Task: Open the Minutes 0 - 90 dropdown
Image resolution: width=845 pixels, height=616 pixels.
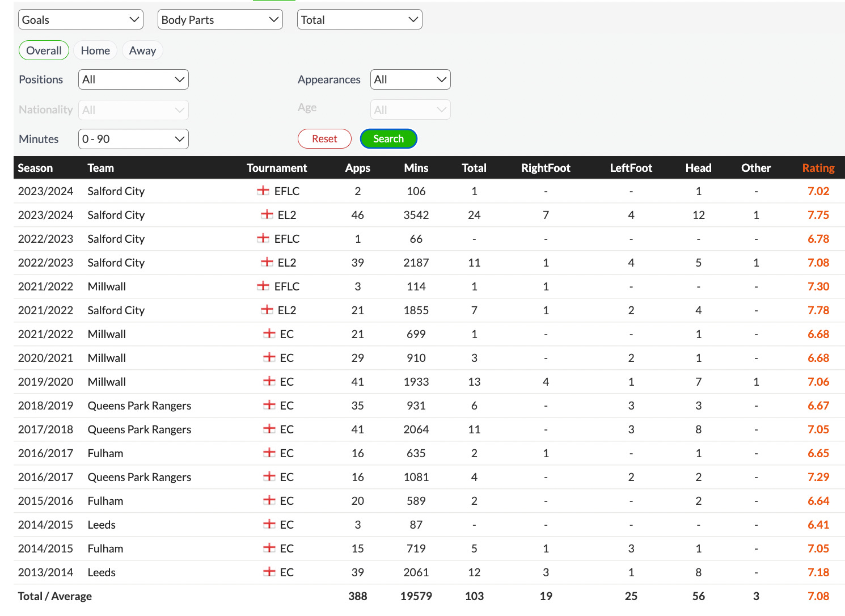Action: point(133,139)
